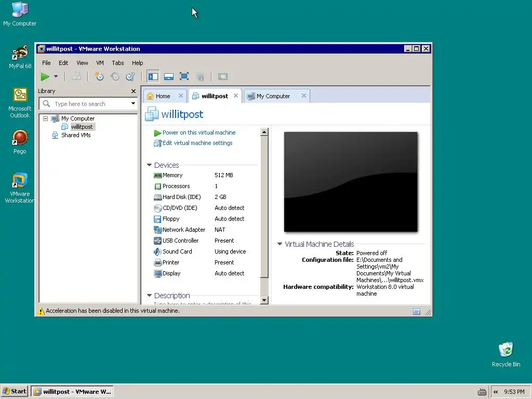Close the Library panel

(134, 91)
